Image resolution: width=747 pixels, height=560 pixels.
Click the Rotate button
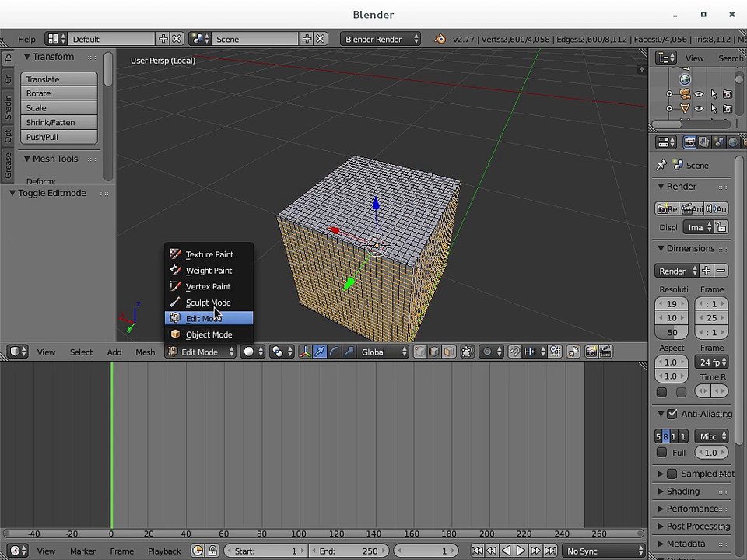click(59, 93)
